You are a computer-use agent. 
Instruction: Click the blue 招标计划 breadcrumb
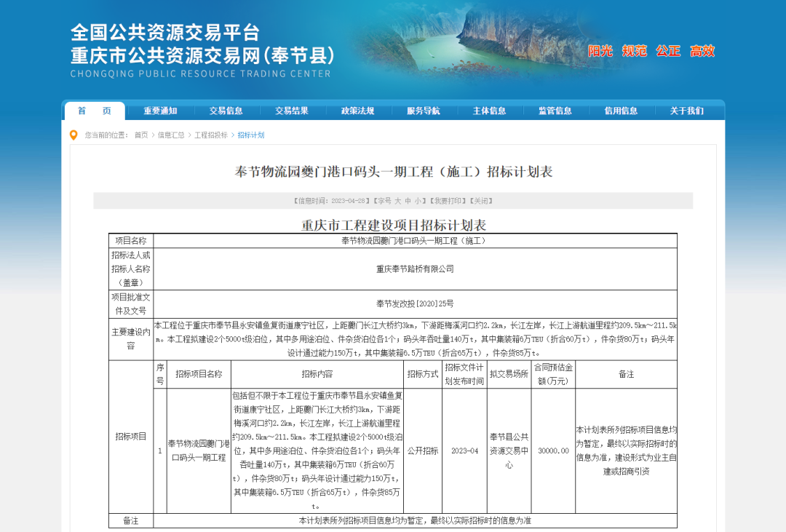click(x=251, y=135)
